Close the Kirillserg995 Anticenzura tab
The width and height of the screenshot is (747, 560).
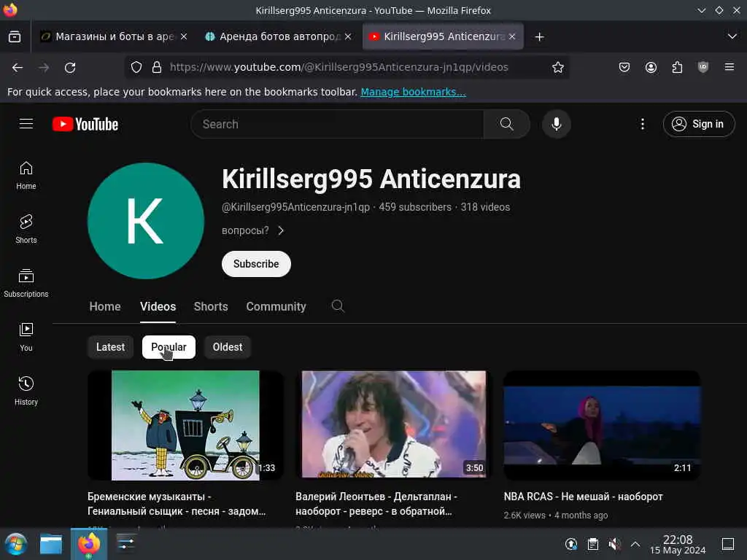pyautogui.click(x=512, y=36)
